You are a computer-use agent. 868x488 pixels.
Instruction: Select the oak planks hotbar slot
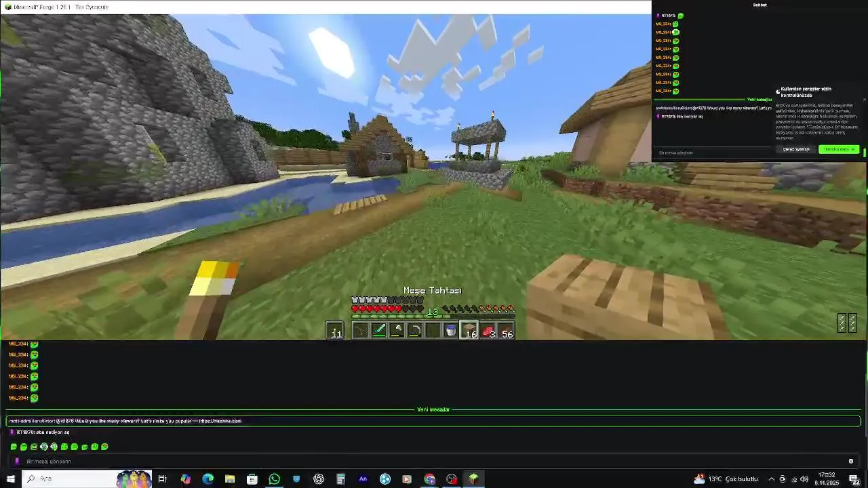[469, 331]
